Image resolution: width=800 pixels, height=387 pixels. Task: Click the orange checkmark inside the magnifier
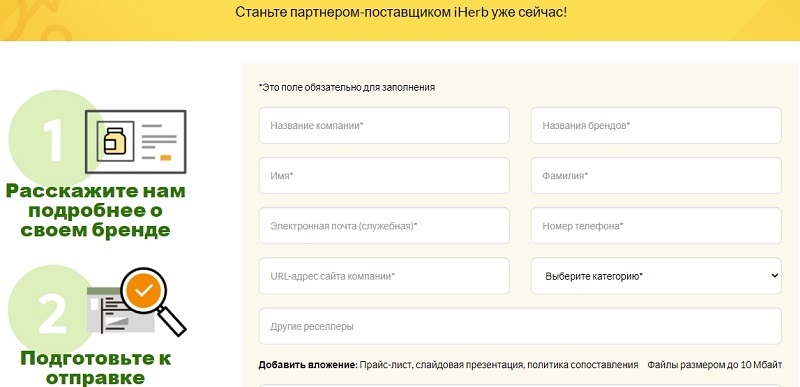pos(144,291)
